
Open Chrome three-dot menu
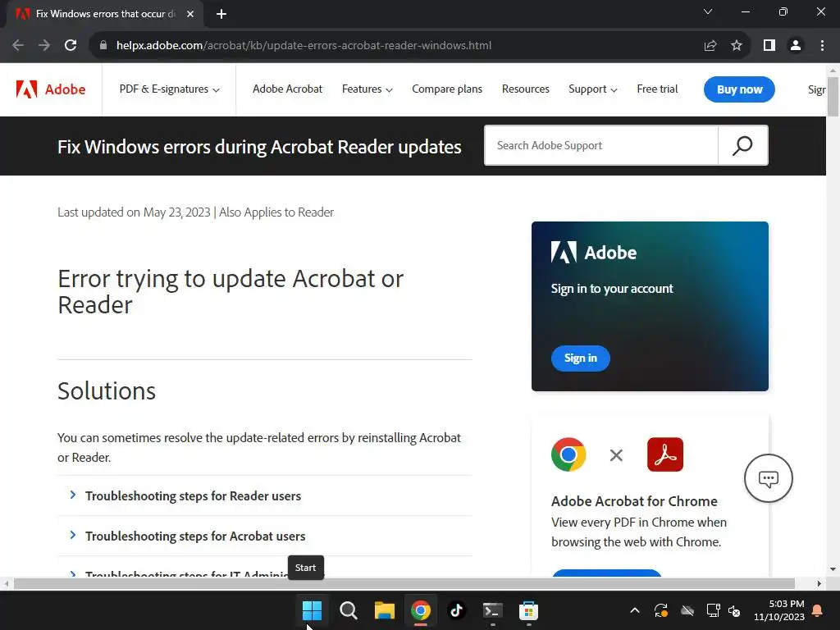tap(822, 46)
